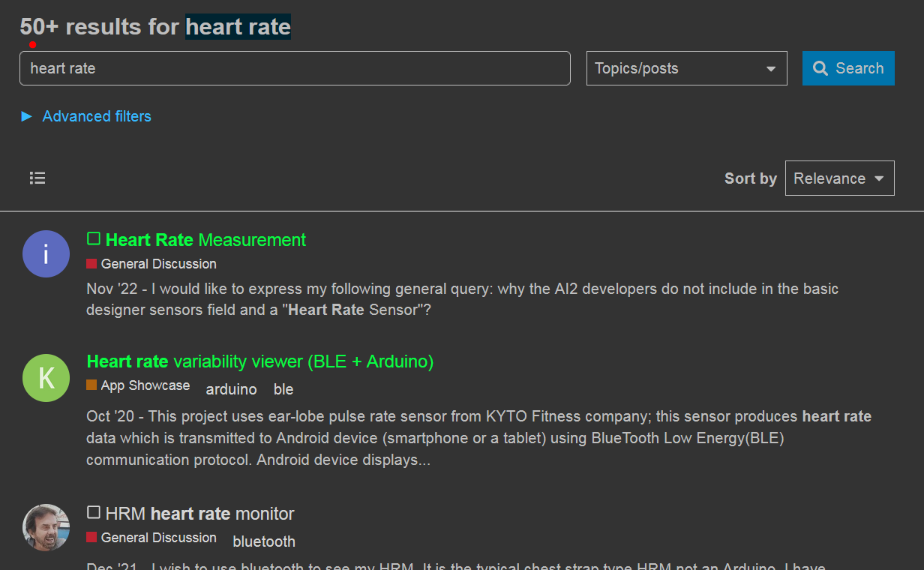Click solved checkbox icon before Heart Rate Measurement
Screen dimensions: 924x570
(x=94, y=238)
